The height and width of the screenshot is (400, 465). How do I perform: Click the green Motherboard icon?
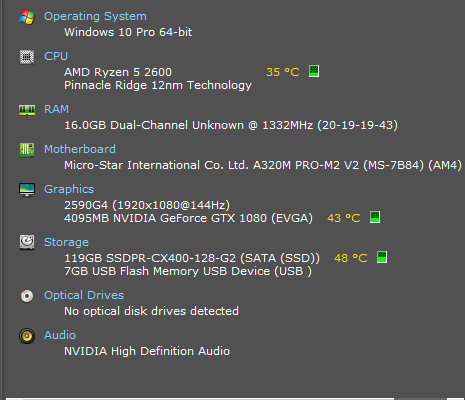(x=27, y=150)
